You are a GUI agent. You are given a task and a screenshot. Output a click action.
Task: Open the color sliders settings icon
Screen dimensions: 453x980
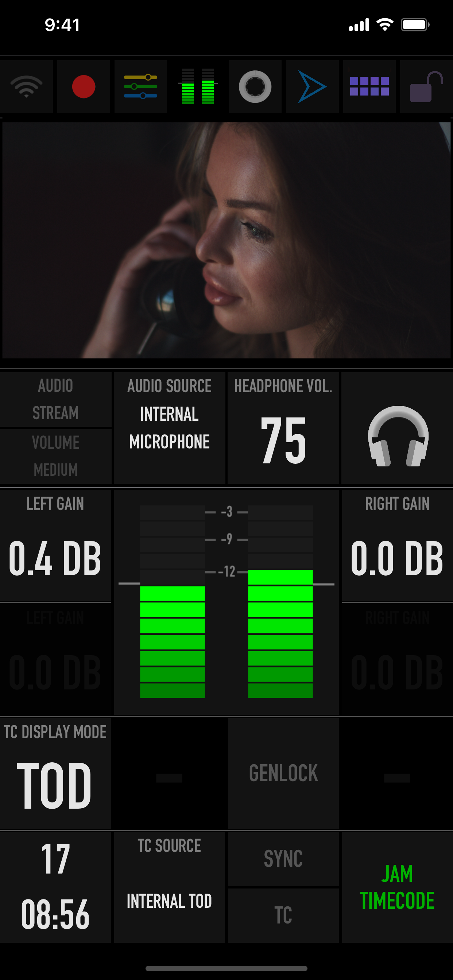point(140,86)
